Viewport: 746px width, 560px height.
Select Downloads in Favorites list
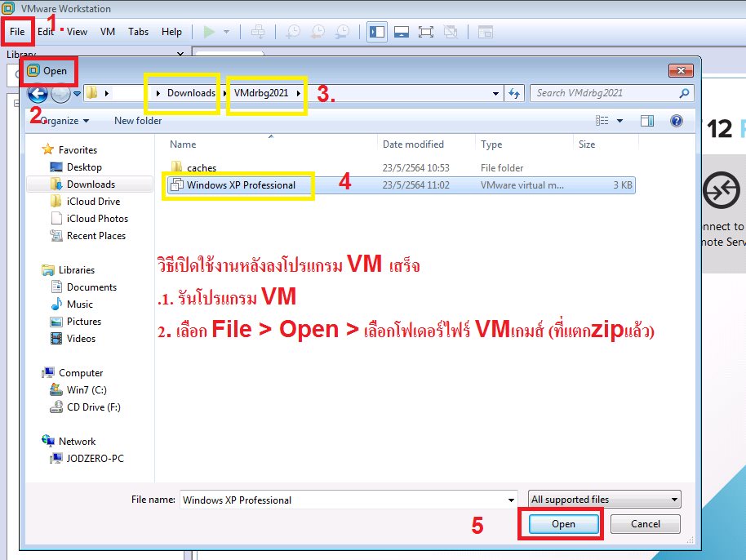pyautogui.click(x=91, y=184)
